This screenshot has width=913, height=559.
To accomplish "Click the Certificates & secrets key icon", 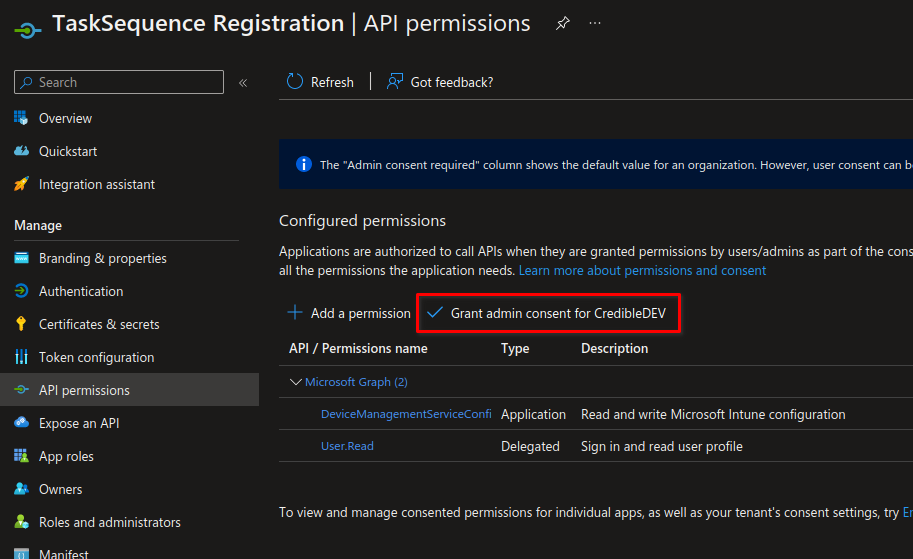I will [22, 324].
